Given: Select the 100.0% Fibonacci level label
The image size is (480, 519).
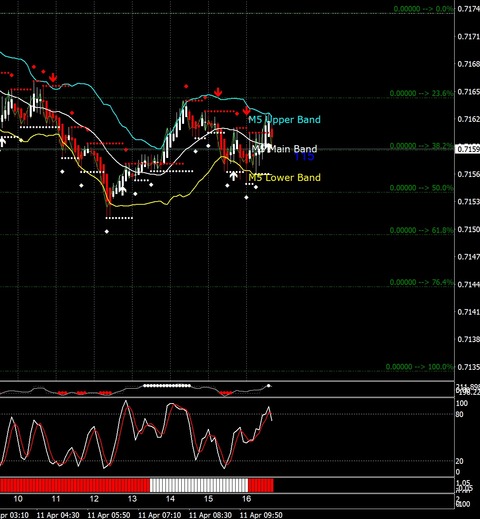Looking at the screenshot, I should point(420,367).
